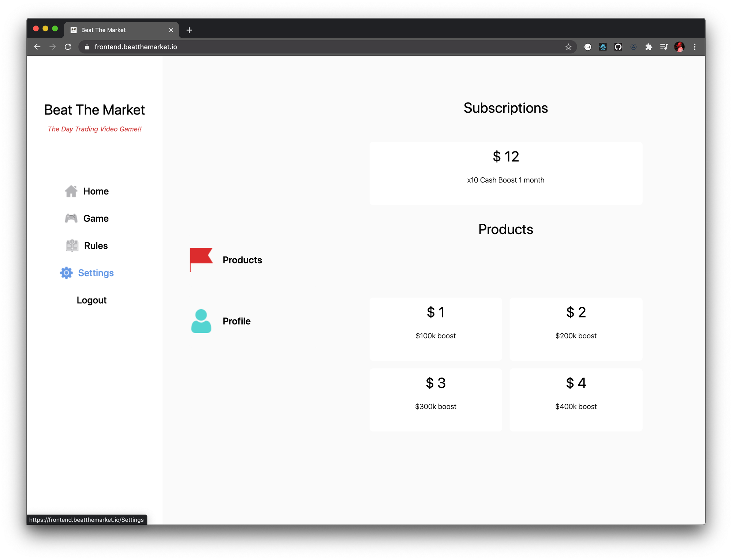Select the $12 Cash Boost subscription

505,173
